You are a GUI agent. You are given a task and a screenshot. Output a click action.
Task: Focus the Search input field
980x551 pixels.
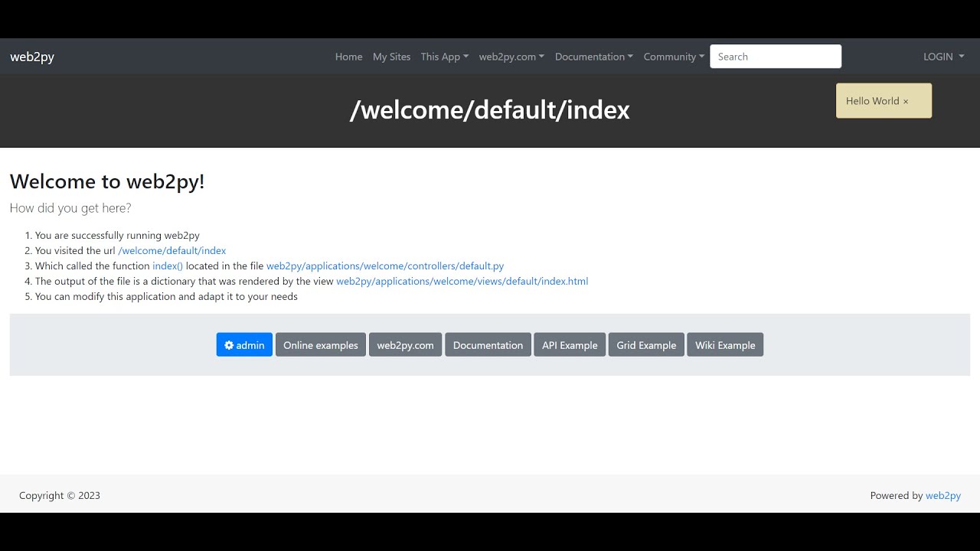pos(776,57)
